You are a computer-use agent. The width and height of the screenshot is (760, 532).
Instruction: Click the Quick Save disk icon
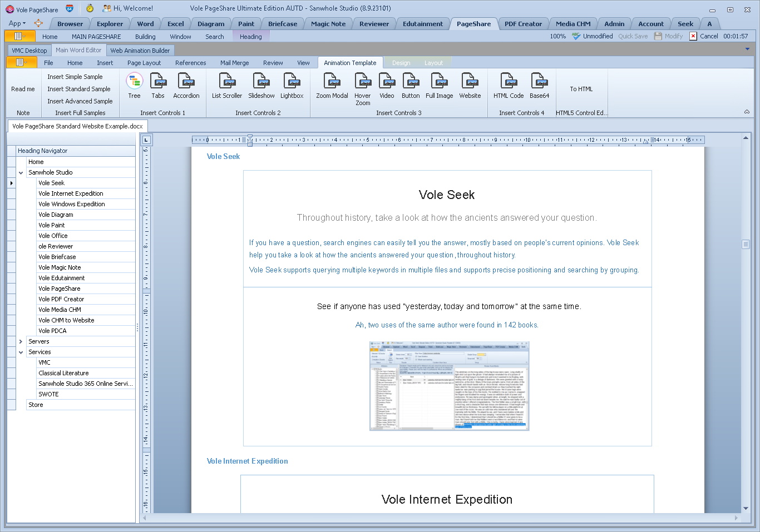[658, 36]
